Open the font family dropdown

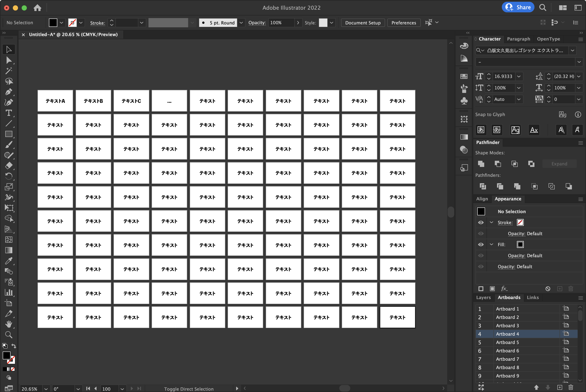click(573, 50)
